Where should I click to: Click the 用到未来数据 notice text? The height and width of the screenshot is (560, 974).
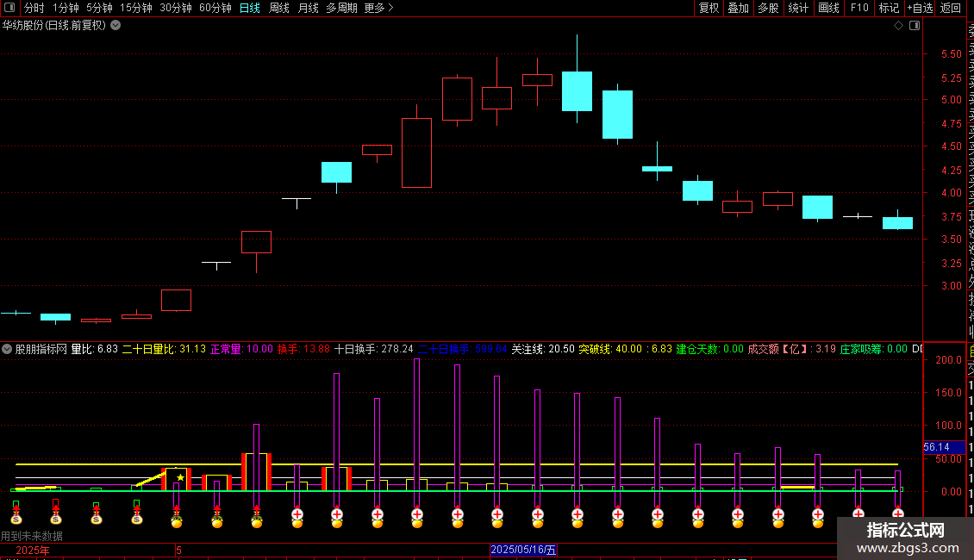(32, 536)
